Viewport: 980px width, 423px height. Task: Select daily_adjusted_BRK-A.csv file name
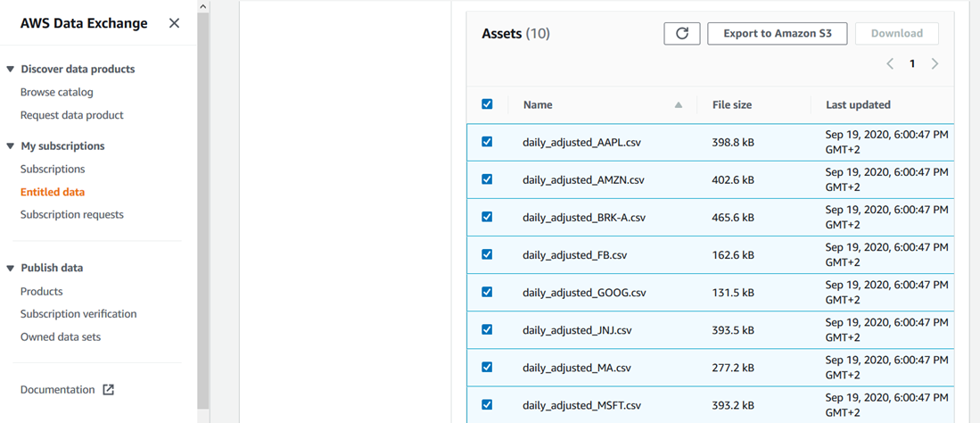[584, 217]
